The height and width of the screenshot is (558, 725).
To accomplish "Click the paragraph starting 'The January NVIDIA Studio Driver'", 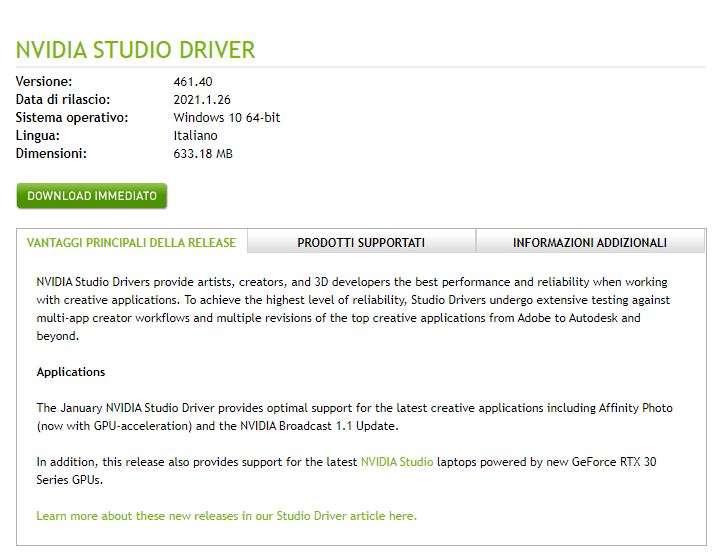I will 354,417.
